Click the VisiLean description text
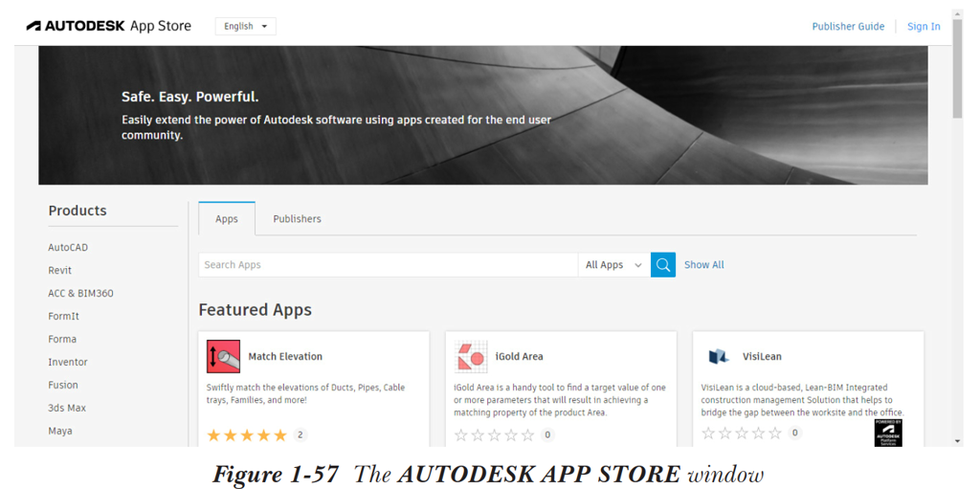The image size is (980, 489). [803, 400]
